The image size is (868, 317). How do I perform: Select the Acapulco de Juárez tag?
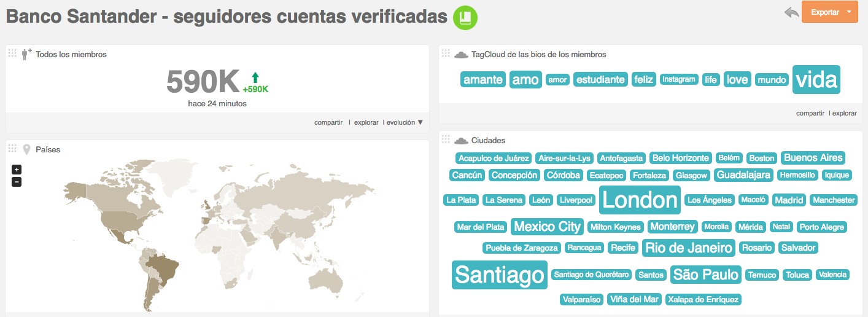tap(494, 158)
